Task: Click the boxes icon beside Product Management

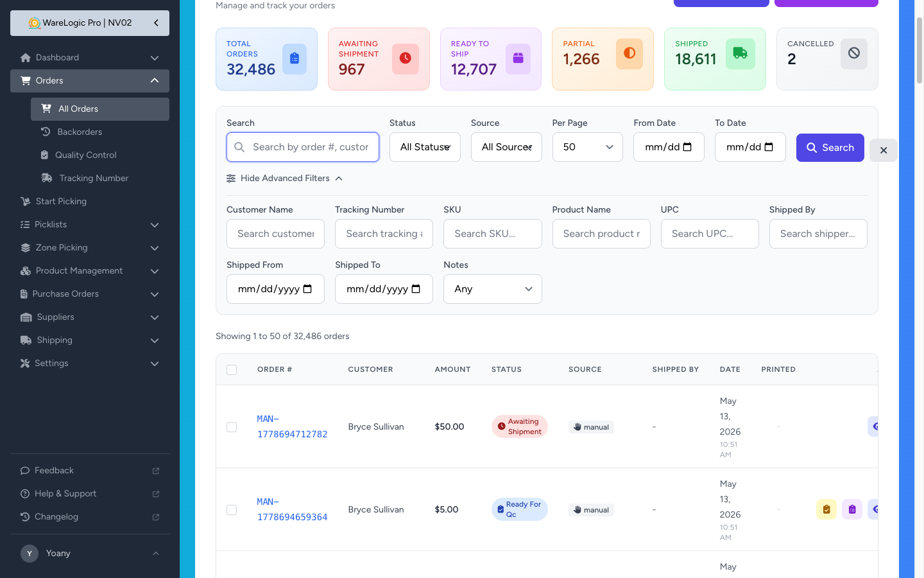Action: pyautogui.click(x=26, y=271)
